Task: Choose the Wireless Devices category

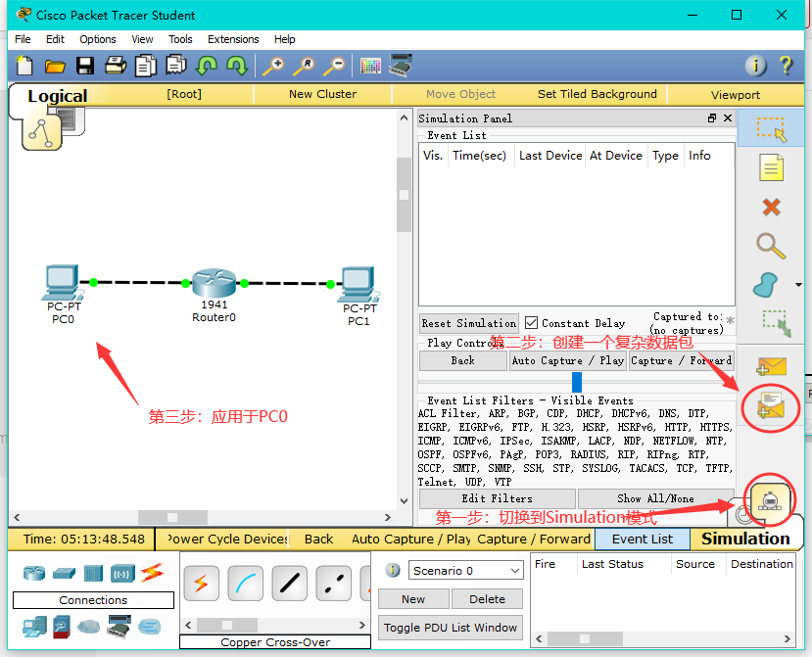Action: click(122, 574)
